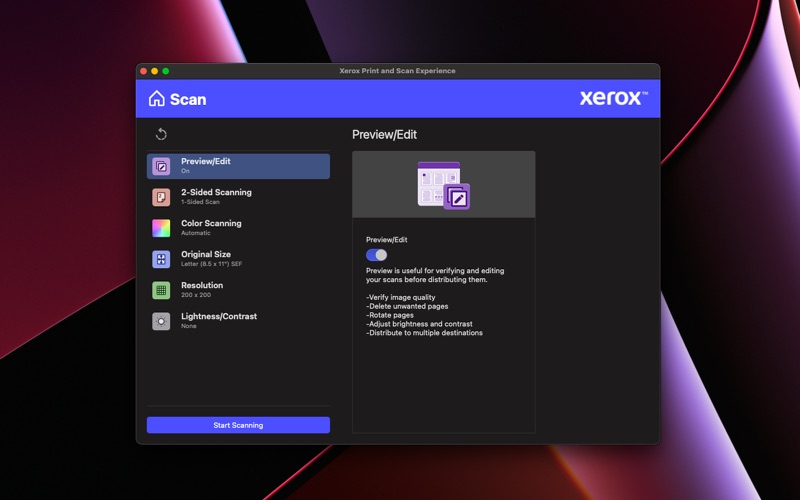The height and width of the screenshot is (500, 800).
Task: Turn off the Preview/Edit toggle switch
Action: 377,255
